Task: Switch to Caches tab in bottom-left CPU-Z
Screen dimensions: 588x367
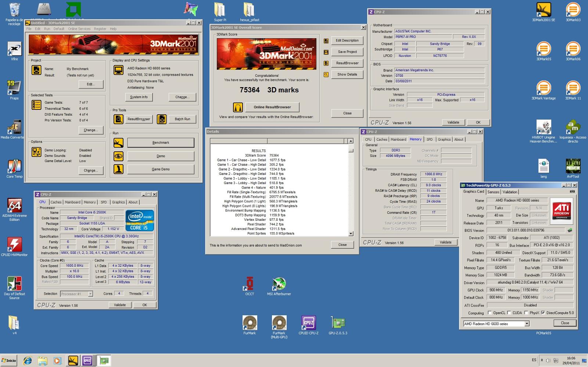Action: pyautogui.click(x=56, y=202)
